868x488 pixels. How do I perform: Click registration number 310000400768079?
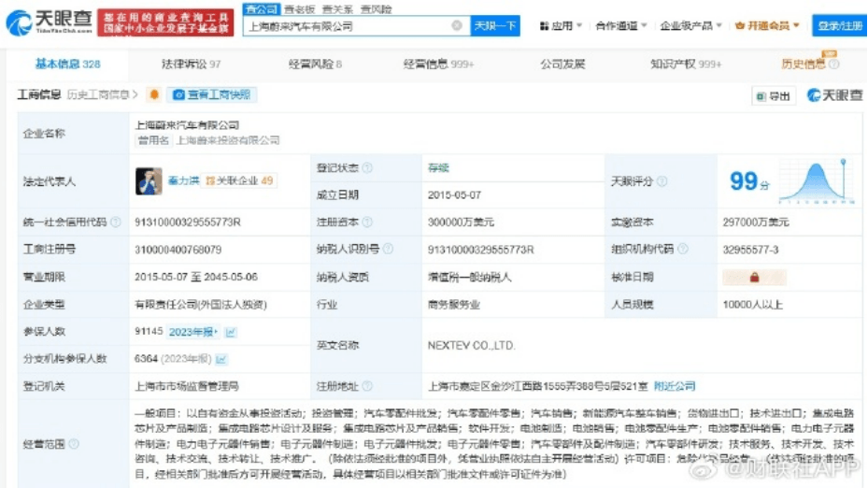(x=178, y=250)
